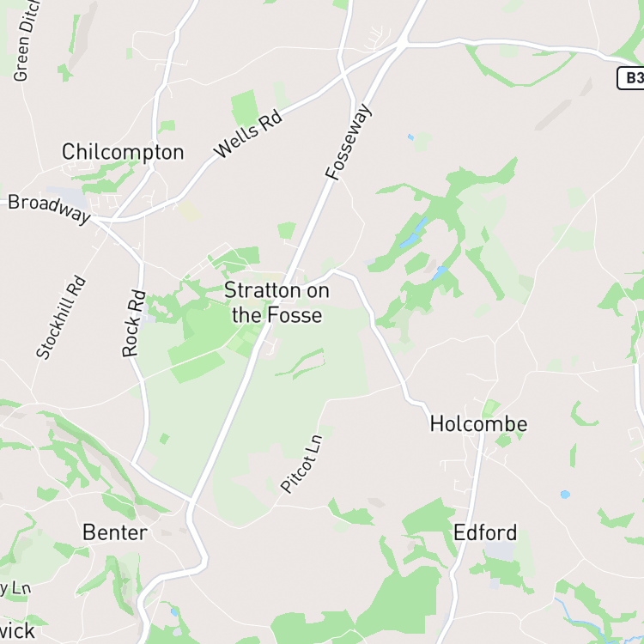Click the Rock Rd street label

[x=134, y=323]
